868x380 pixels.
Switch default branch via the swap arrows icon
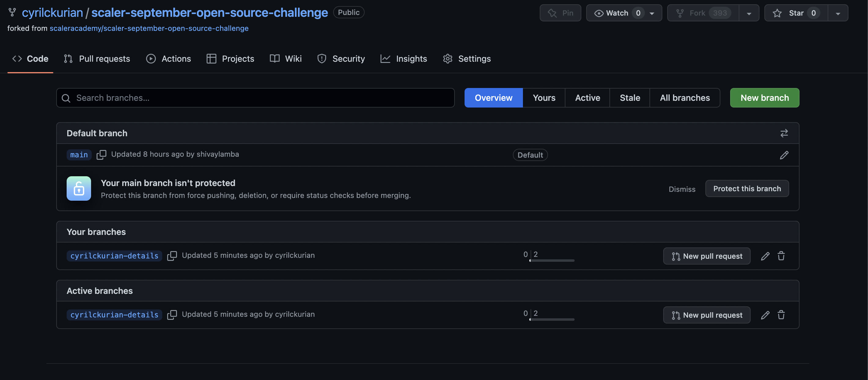coord(784,133)
